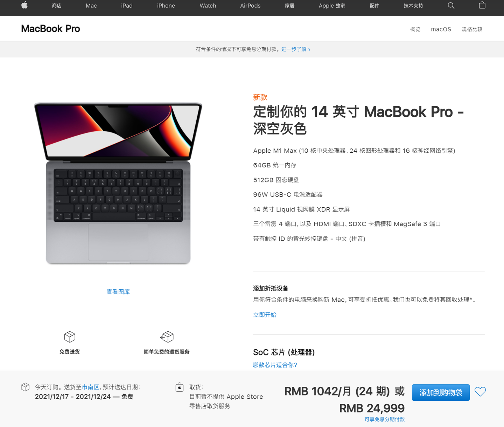Screen dimensions: 504x427
Task: Click the delivery box icon near 今天订购
Action: point(25,387)
